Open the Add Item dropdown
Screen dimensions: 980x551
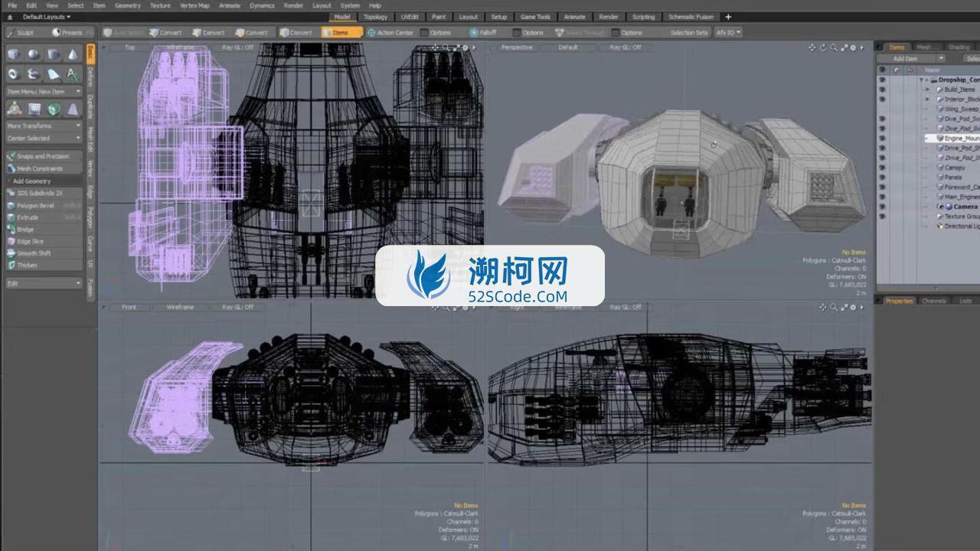(x=910, y=59)
